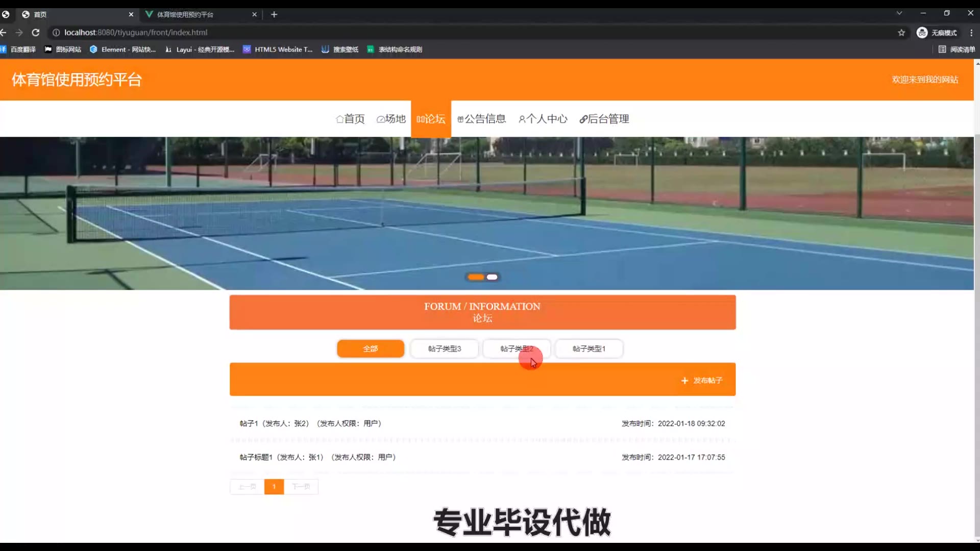The image size is (980, 551).
Task: Select the orange carousel indicator
Action: tap(476, 277)
